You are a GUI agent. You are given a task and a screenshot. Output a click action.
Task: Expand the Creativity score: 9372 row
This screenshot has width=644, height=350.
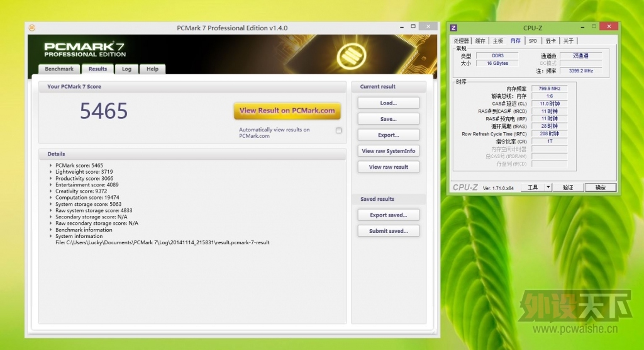click(51, 191)
